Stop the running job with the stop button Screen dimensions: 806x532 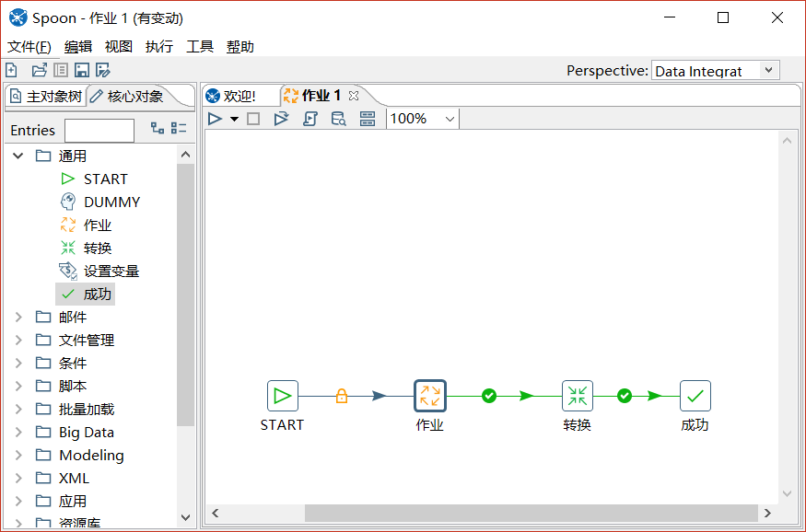point(253,119)
